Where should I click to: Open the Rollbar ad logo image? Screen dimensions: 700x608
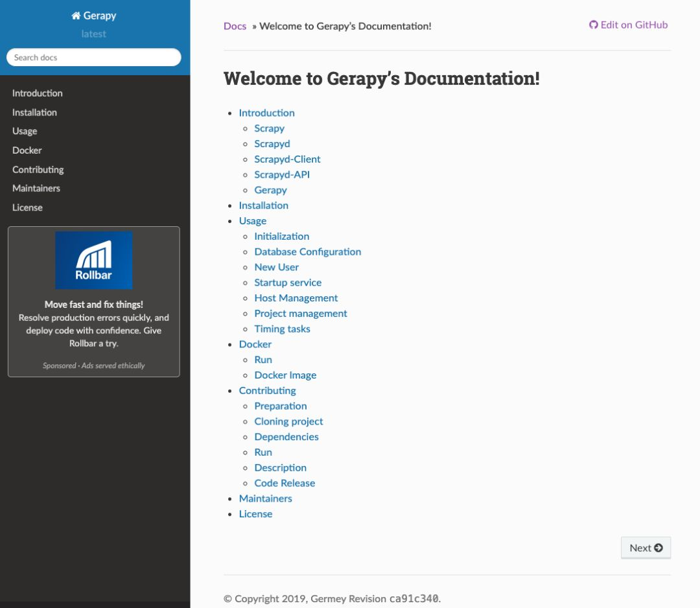click(x=94, y=261)
